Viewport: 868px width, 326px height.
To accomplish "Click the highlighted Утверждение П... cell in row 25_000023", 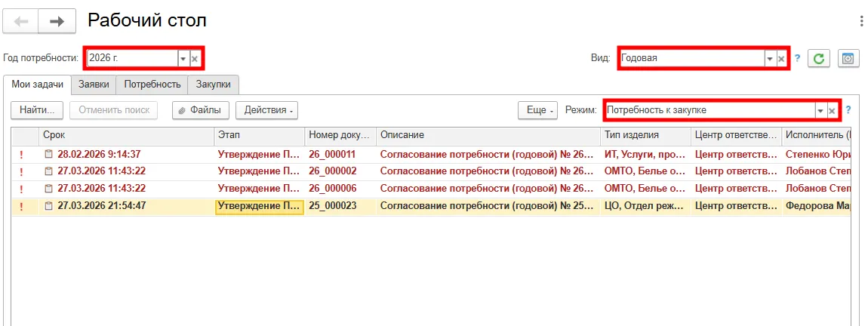I will 260,207.
